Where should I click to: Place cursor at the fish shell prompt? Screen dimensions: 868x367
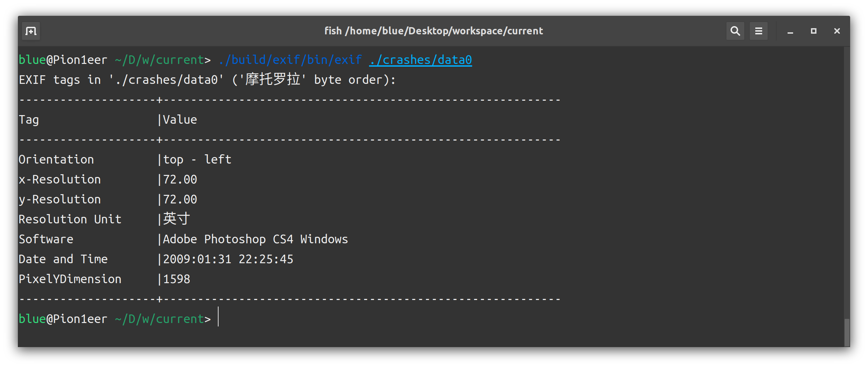(x=219, y=319)
